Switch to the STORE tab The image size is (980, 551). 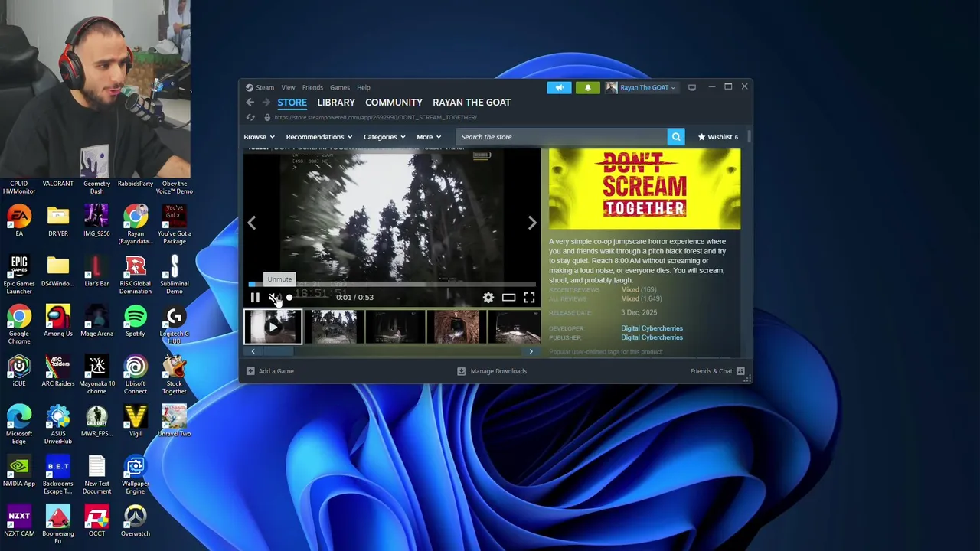(x=292, y=103)
